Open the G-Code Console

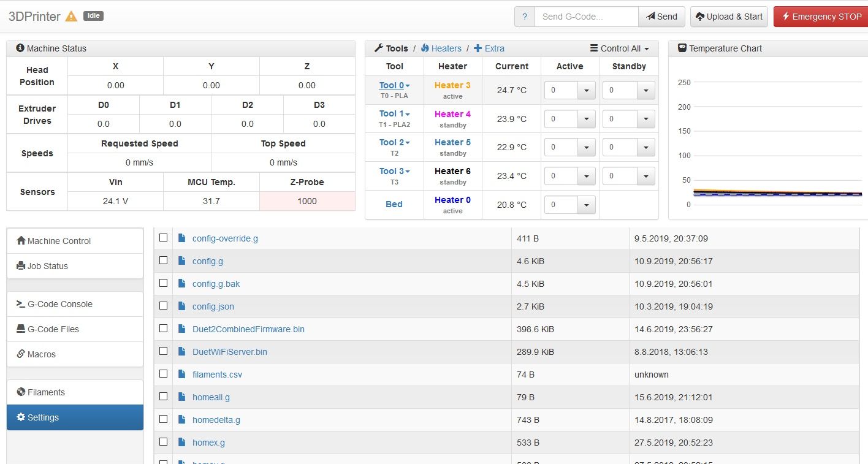[x=75, y=304]
